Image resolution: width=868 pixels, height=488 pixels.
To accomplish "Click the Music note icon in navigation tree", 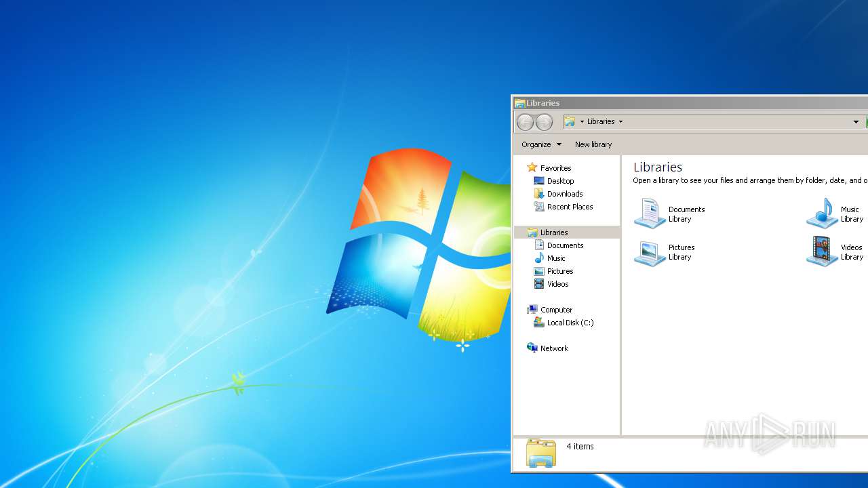I will (539, 258).
